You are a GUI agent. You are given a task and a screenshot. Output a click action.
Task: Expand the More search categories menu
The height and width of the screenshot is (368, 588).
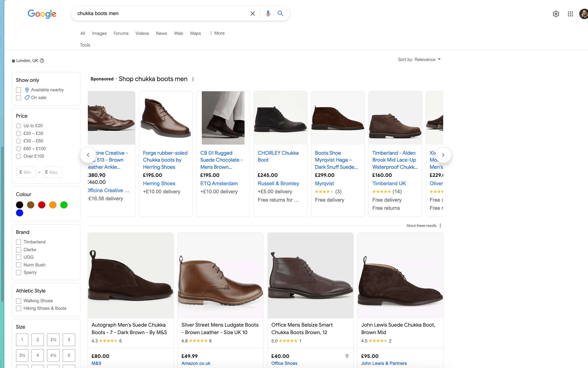217,33
